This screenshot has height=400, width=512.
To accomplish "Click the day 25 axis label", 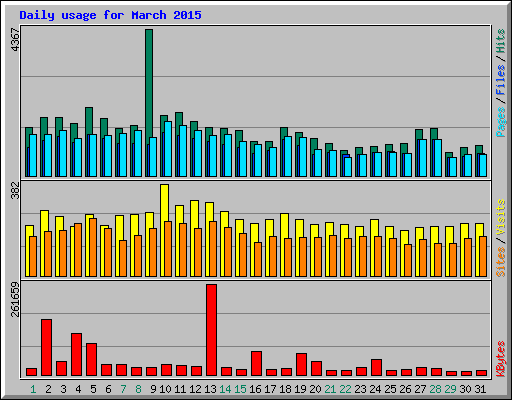I will click(x=390, y=389).
